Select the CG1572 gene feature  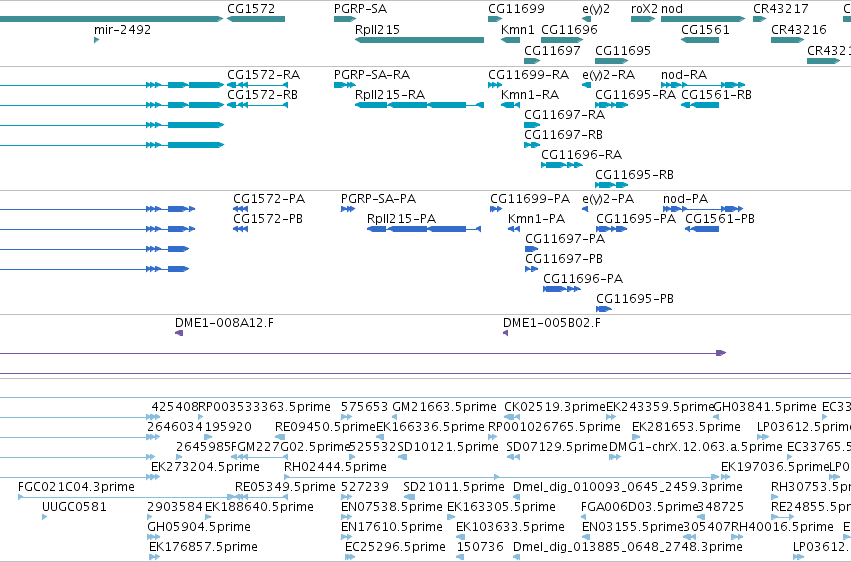(x=256, y=19)
